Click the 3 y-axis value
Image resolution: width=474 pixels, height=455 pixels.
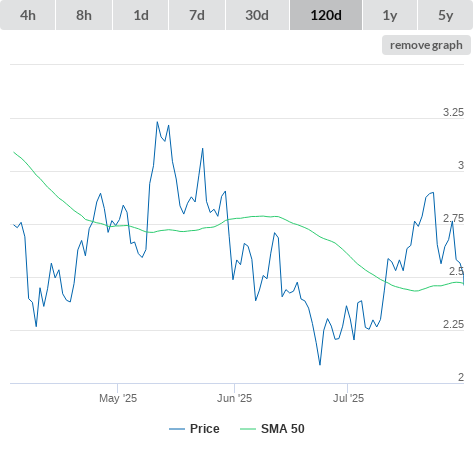461,165
